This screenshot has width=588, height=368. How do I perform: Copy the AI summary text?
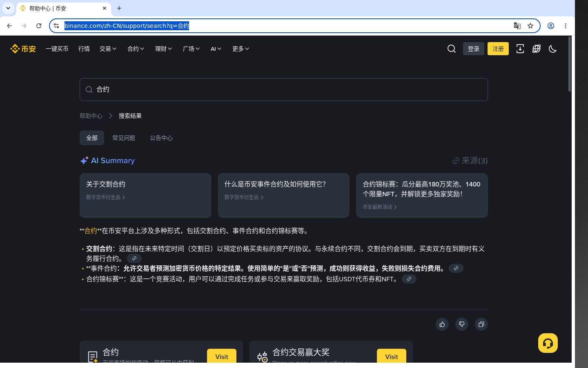(481, 324)
